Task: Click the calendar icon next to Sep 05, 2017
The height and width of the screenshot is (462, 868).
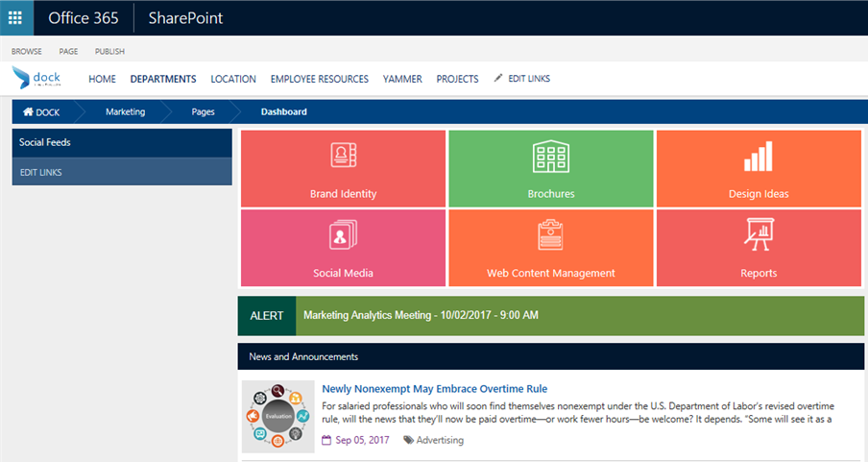Action: [326, 440]
